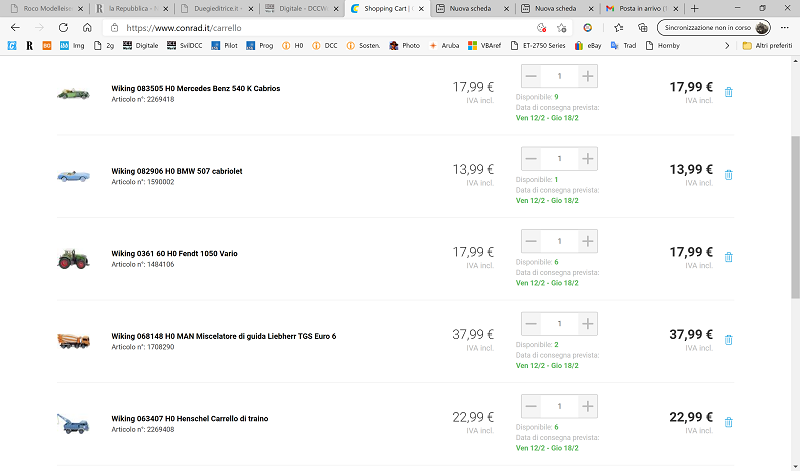Remove the Henschel tow truck item
Screen dimensions: 800x471
click(x=728, y=422)
